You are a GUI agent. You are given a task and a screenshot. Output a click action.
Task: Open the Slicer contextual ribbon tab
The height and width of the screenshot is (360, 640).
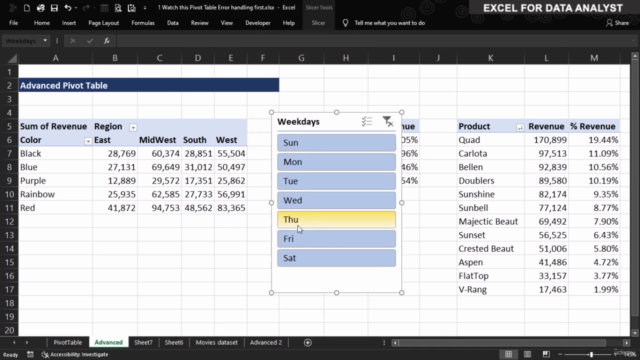tap(318, 23)
